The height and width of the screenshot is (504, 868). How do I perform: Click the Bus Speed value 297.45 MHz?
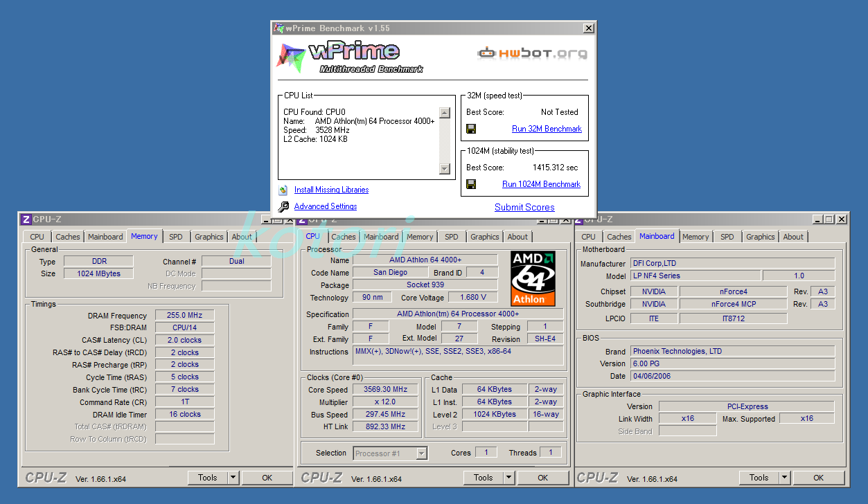click(x=385, y=415)
